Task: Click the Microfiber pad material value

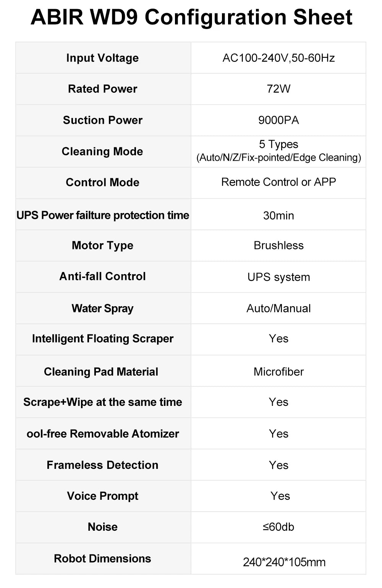Action: click(x=278, y=372)
